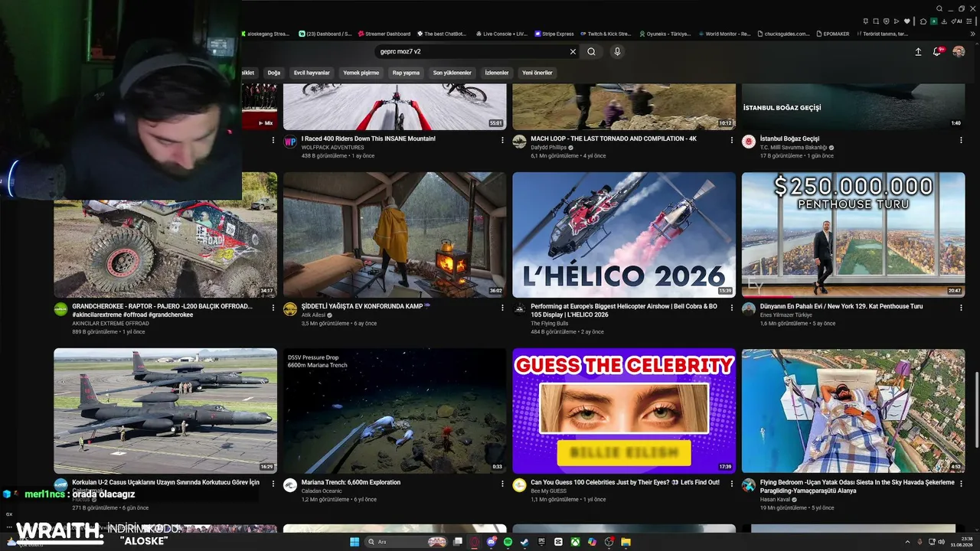Play the L'HÉLICO 2026 helicopter thumbnail
The image size is (980, 551).
(624, 235)
